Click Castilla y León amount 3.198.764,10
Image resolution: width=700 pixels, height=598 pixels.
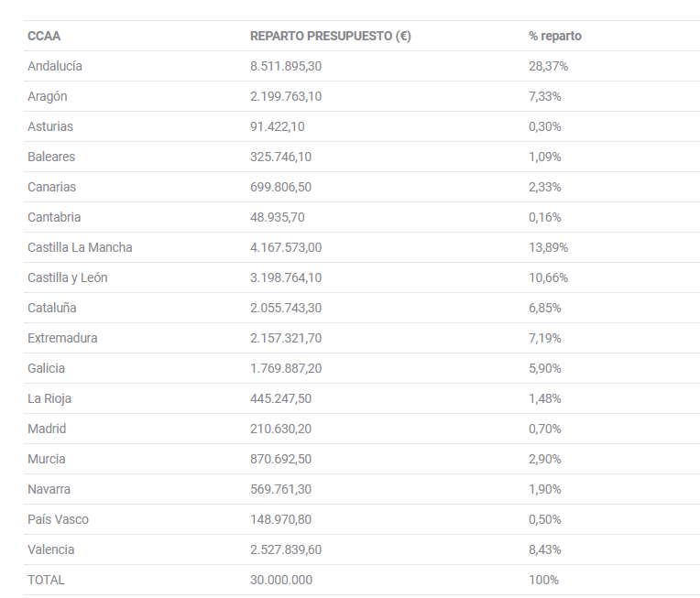tap(286, 277)
